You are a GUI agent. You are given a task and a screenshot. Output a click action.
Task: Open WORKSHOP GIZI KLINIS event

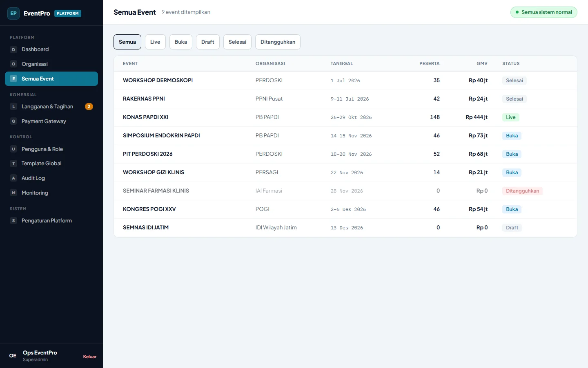point(345,173)
